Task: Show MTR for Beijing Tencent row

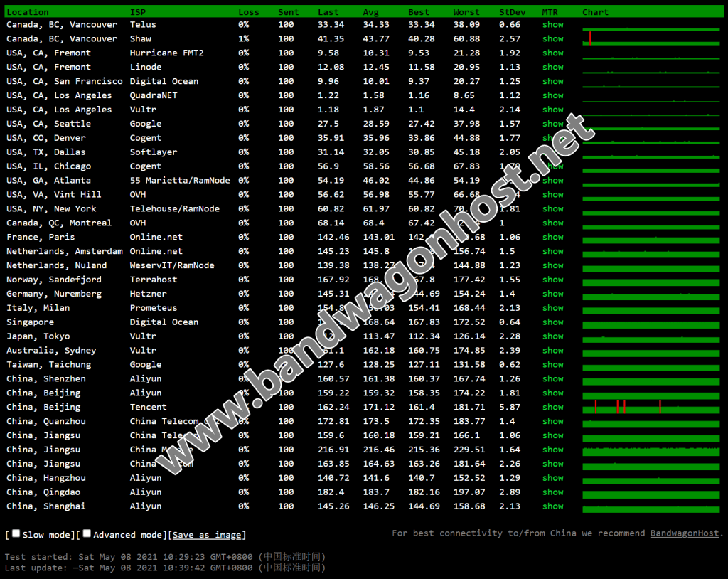Action: click(553, 408)
